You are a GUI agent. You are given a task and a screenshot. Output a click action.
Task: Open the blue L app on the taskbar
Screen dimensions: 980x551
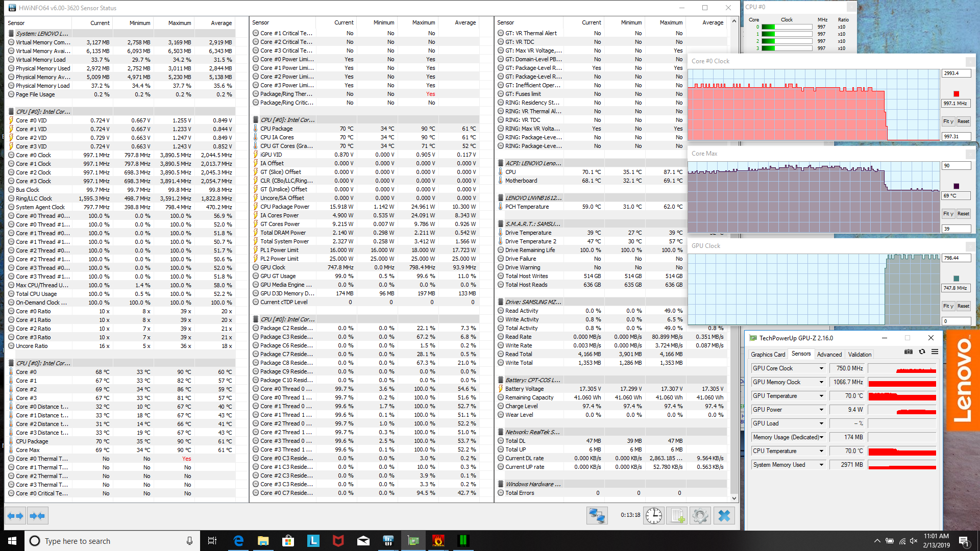313,541
